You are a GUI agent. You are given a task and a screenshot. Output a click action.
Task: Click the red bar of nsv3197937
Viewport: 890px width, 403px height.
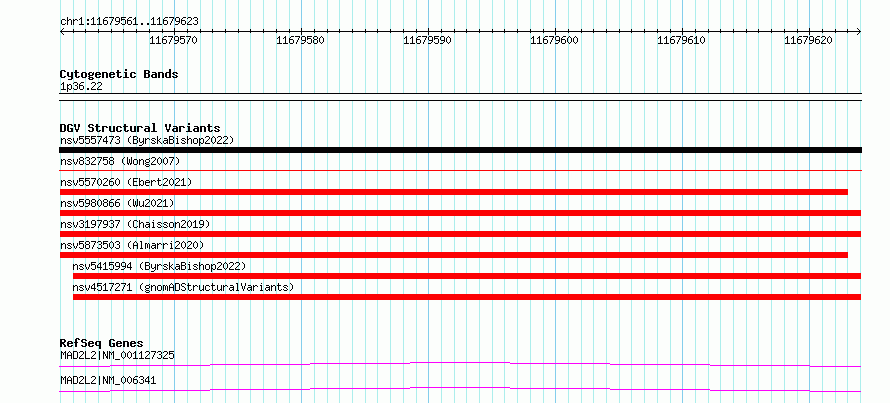coord(460,234)
